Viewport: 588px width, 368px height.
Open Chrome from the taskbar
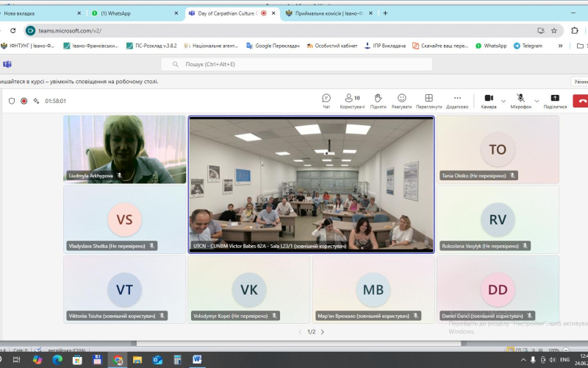[x=118, y=360]
